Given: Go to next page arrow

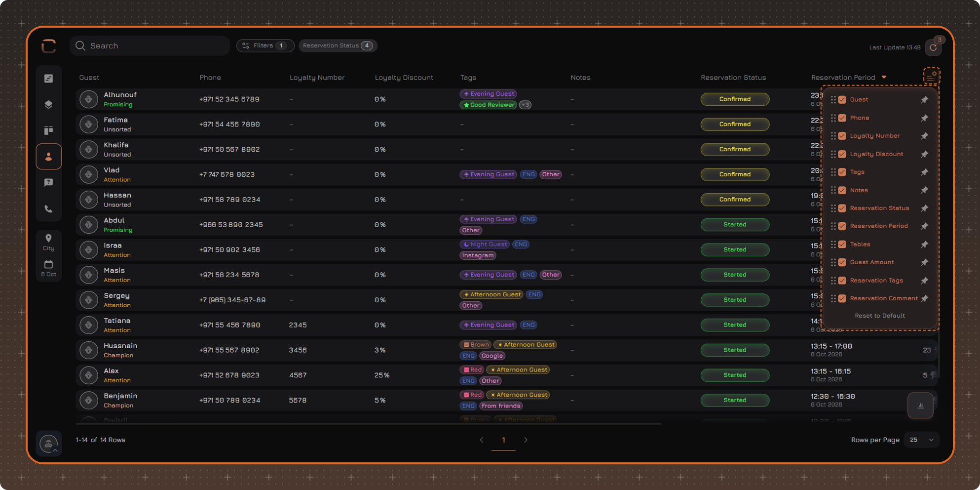Looking at the screenshot, I should pos(526,440).
